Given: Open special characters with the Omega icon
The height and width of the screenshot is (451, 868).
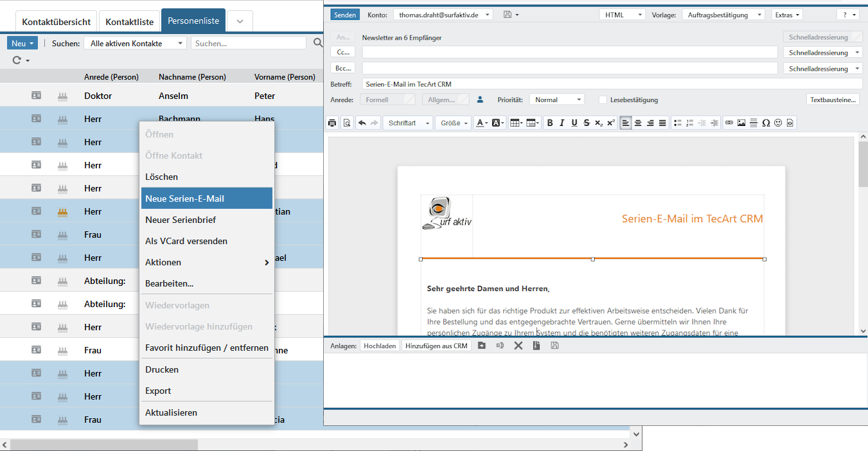Looking at the screenshot, I should 766,123.
